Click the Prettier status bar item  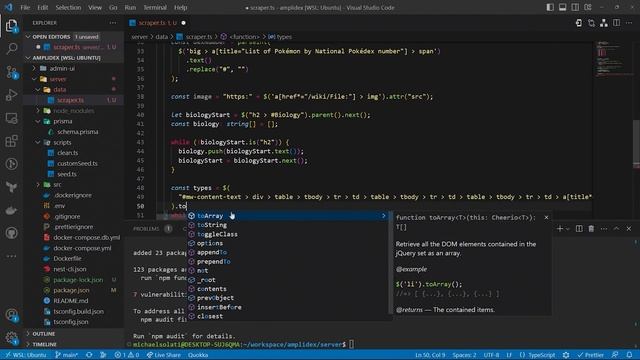tap(590, 355)
